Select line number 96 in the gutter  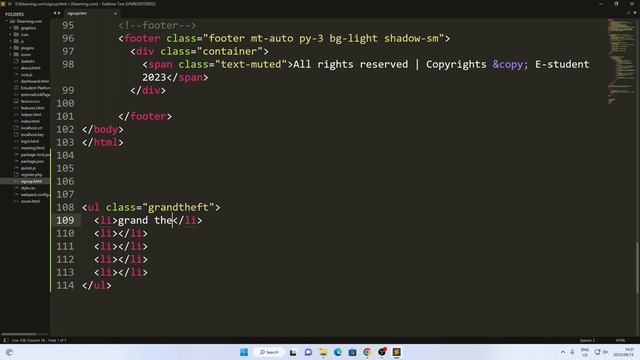click(x=68, y=38)
